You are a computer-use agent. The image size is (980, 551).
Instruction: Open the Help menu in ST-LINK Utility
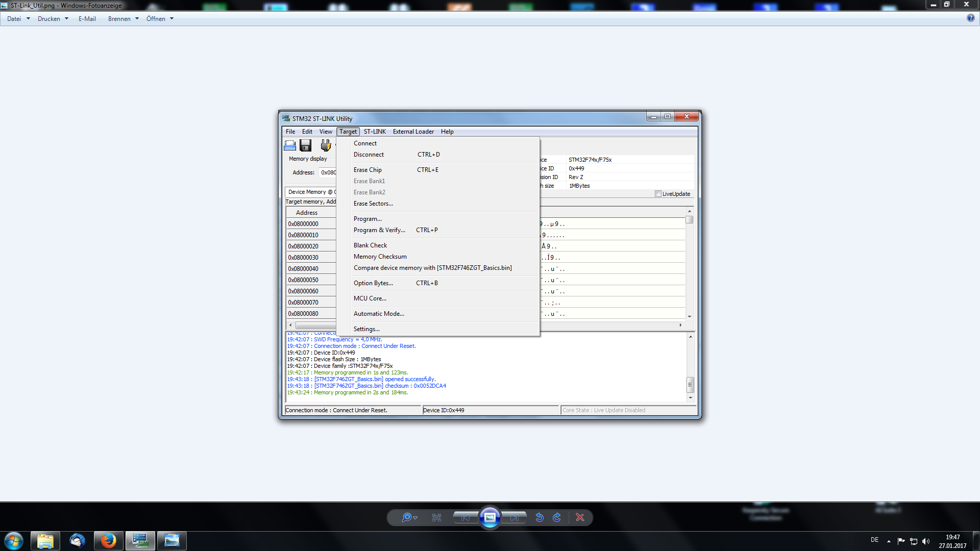[447, 132]
